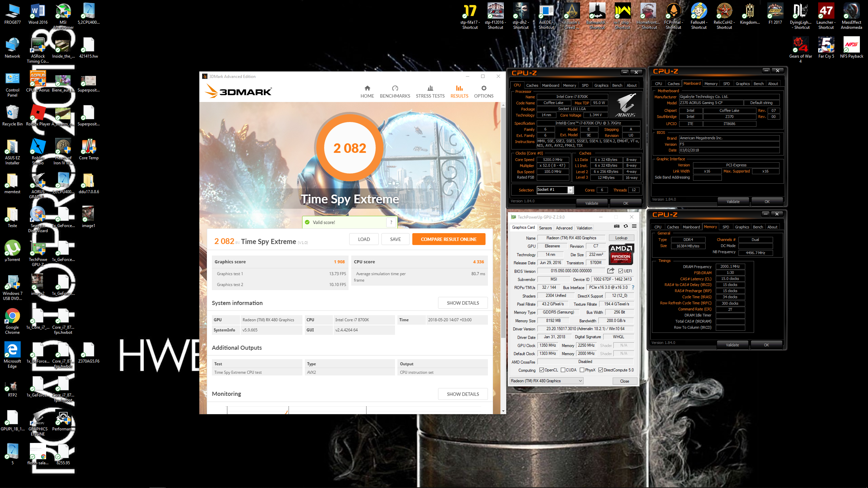Image resolution: width=868 pixels, height=488 pixels.
Task: Expand the Socket #1 selection dropdown in CPU-Z
Action: click(x=570, y=190)
